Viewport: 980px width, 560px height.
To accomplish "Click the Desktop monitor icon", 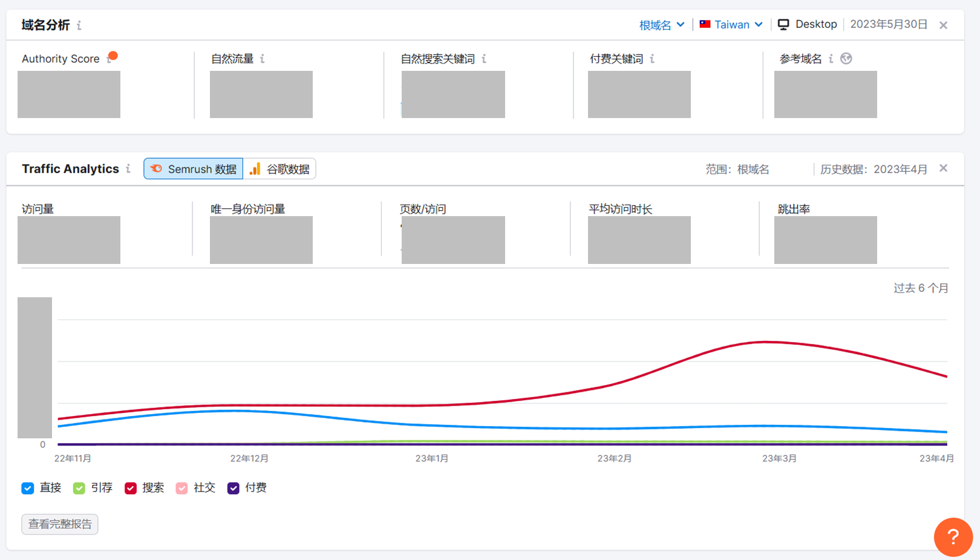I will (783, 25).
